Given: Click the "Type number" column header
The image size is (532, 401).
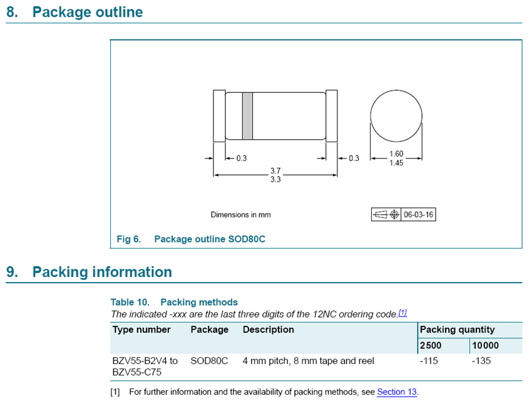Looking at the screenshot, I should [x=141, y=330].
